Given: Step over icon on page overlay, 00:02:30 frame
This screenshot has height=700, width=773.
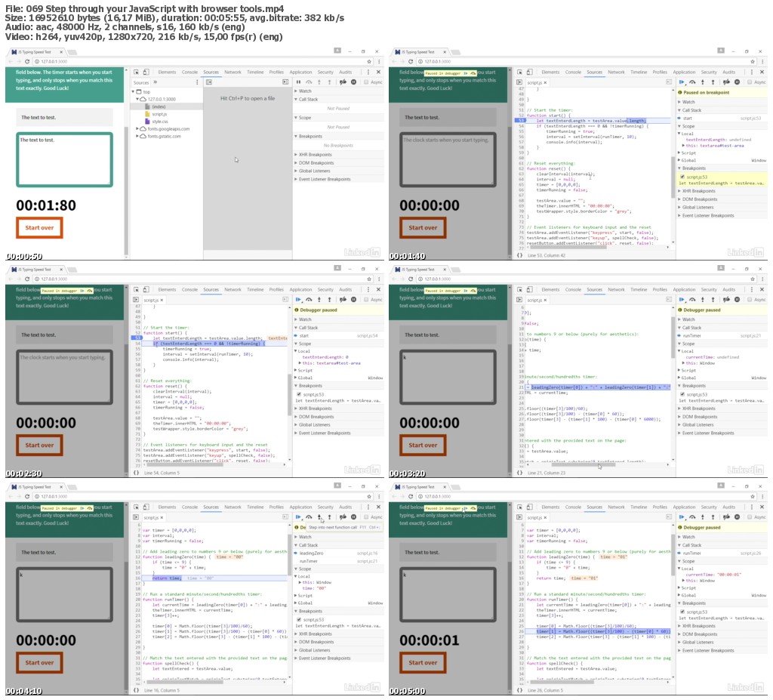Looking at the screenshot, I should pyautogui.click(x=90, y=291).
